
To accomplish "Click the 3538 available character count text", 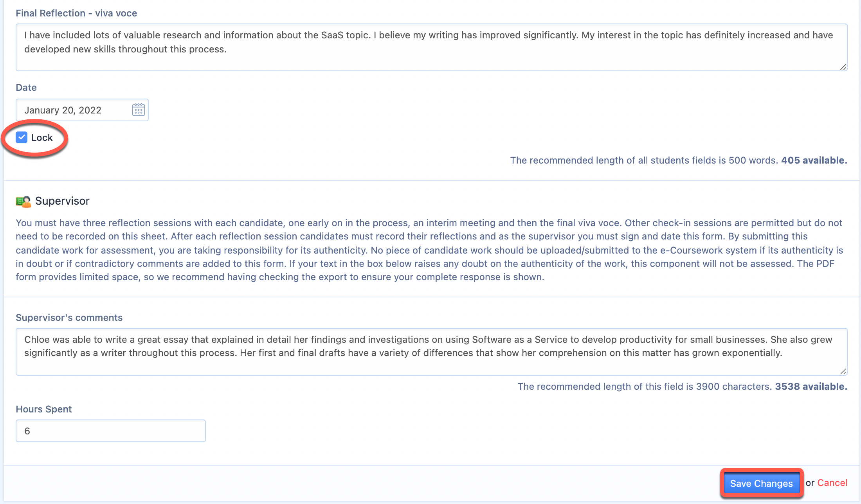I will [x=811, y=387].
